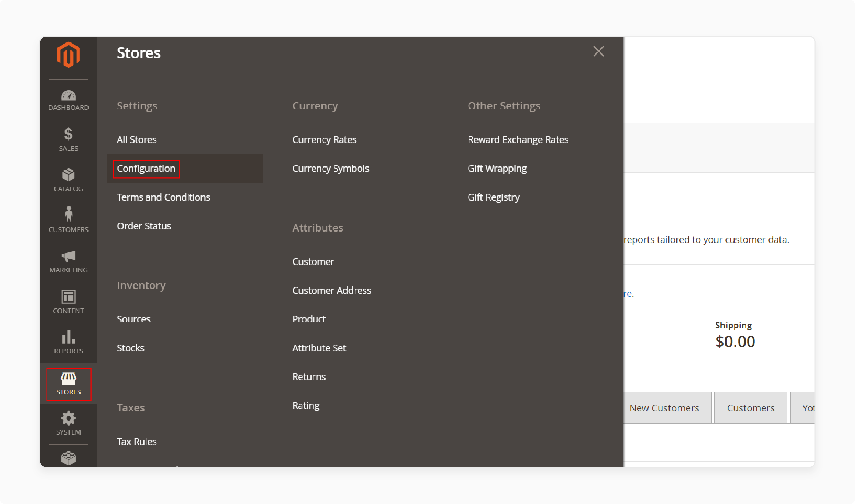
Task: Open Product attributes
Action: pos(309,319)
